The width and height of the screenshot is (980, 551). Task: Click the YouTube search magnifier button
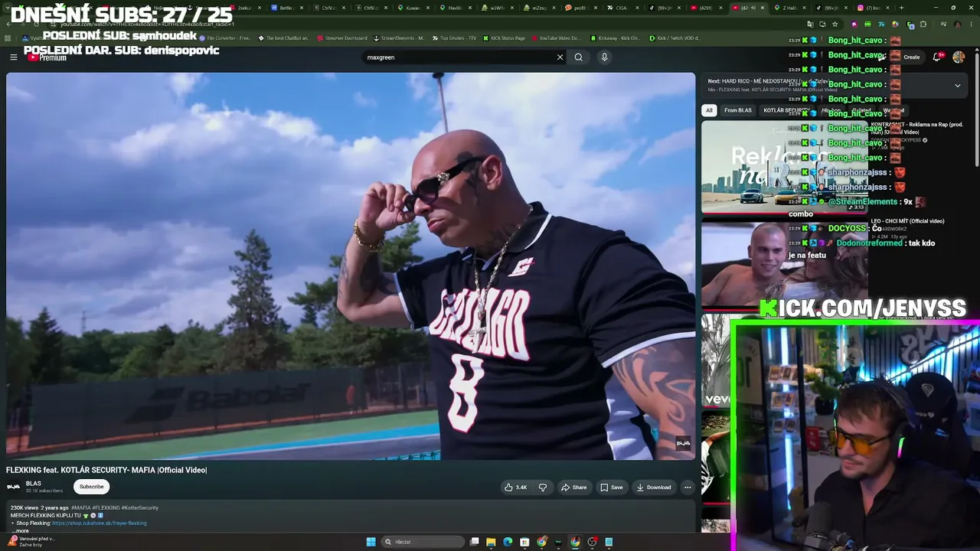[x=579, y=57]
